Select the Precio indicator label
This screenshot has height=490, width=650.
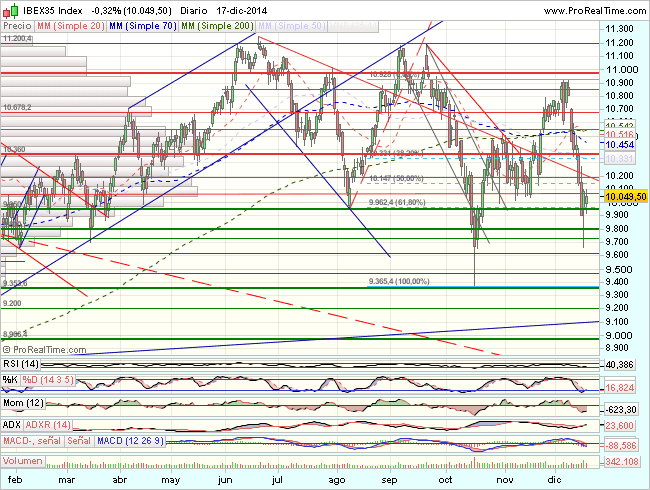(17, 26)
